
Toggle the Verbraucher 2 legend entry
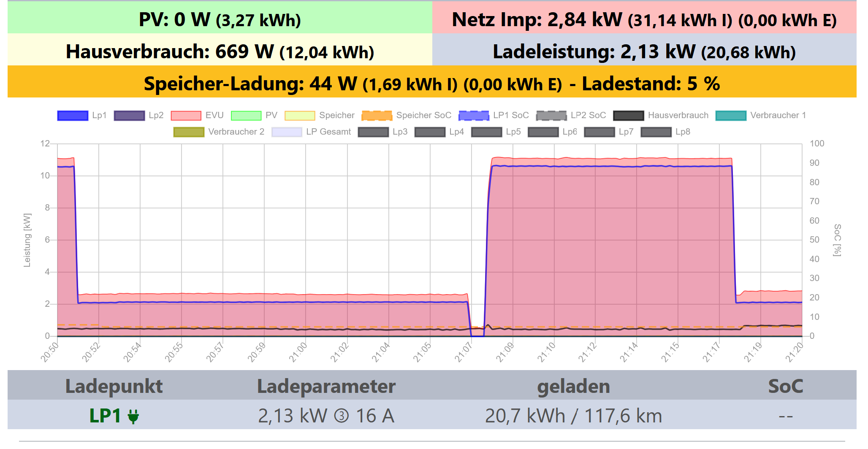(x=189, y=132)
